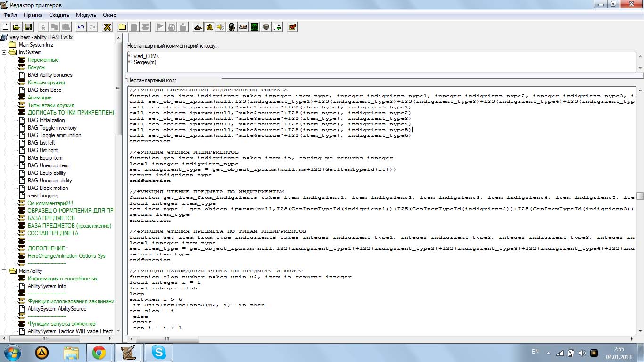Click the Copy toolbar icon
This screenshot has width=644, height=362.
[x=55, y=27]
